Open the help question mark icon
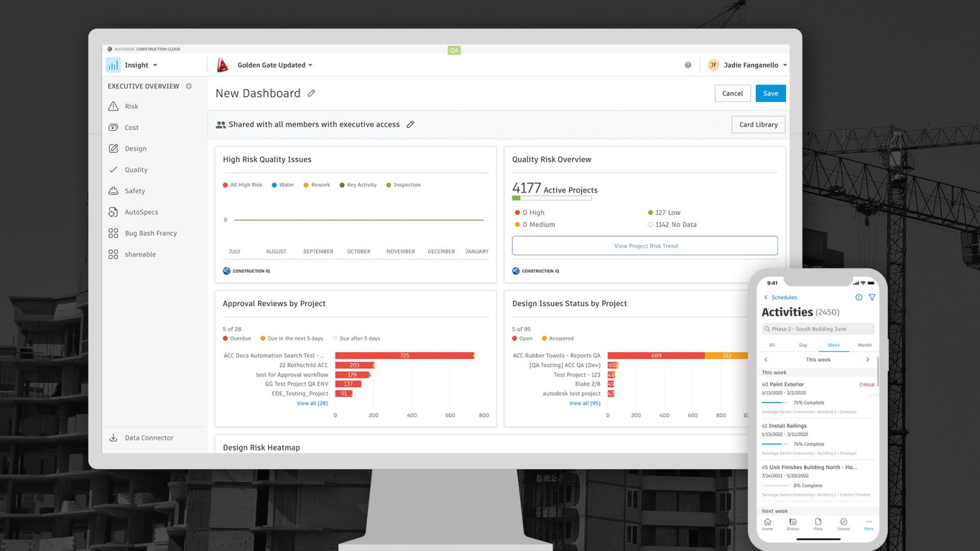The height and width of the screenshot is (551, 980). 688,65
